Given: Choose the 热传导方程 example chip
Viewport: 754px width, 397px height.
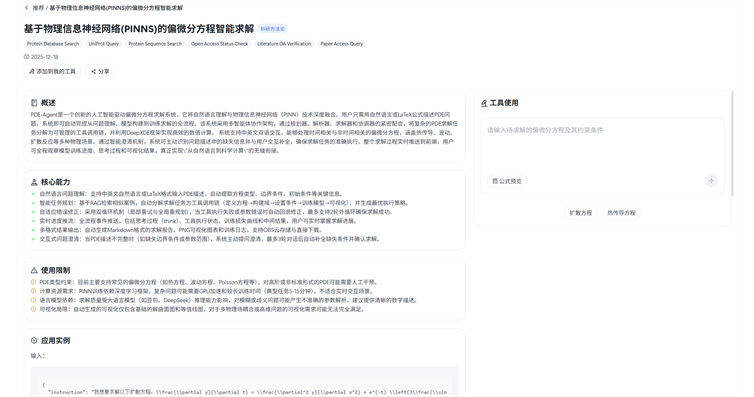Looking at the screenshot, I should [621, 212].
